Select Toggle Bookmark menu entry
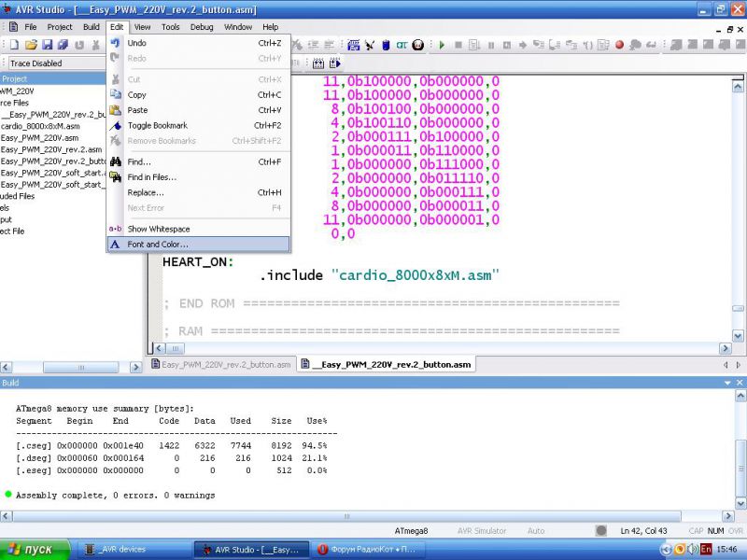The image size is (747, 560). click(199, 125)
